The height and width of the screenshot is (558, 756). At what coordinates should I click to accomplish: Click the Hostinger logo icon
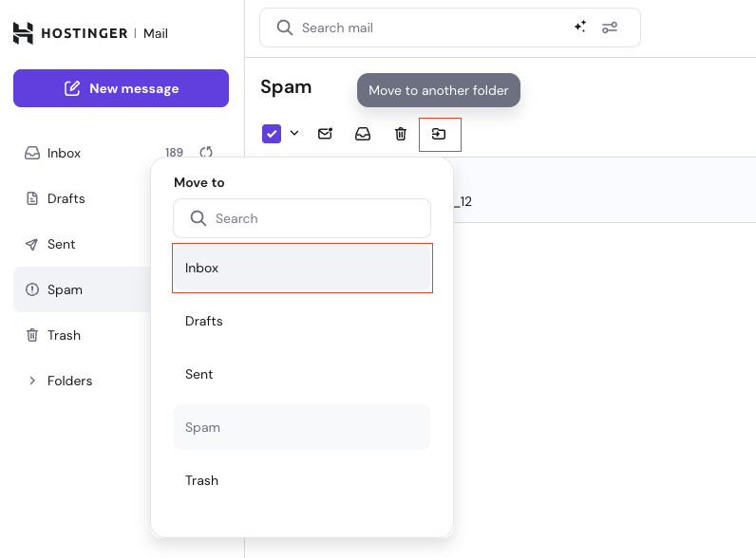23,33
